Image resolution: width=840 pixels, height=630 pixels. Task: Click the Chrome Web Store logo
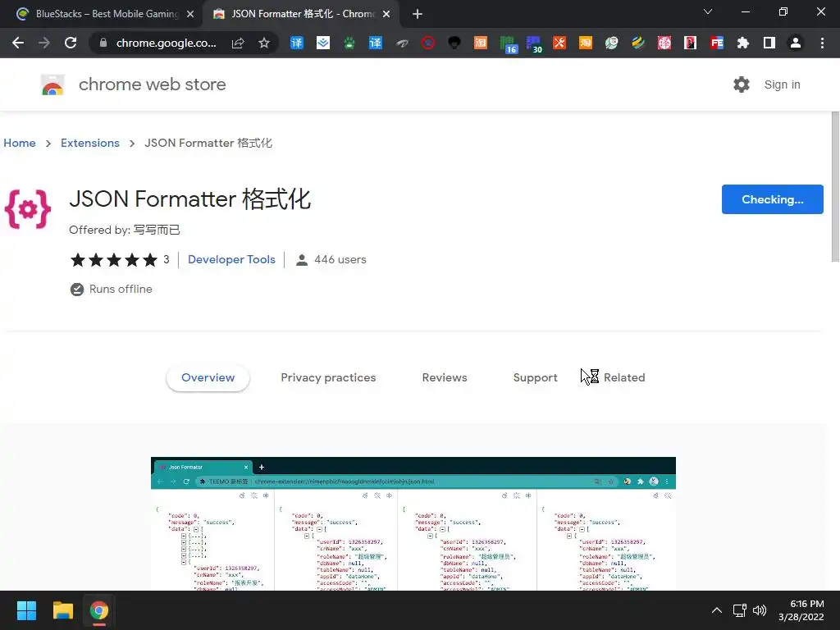click(52, 84)
